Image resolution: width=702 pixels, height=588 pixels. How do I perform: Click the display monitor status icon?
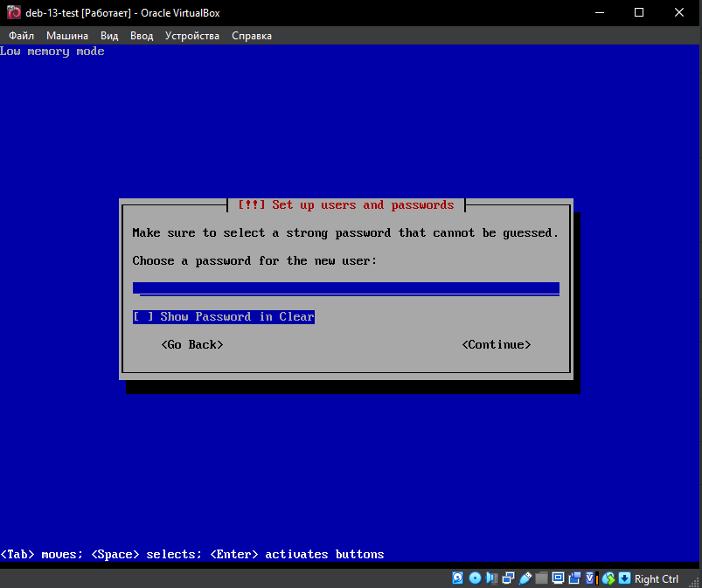pyautogui.click(x=558, y=578)
